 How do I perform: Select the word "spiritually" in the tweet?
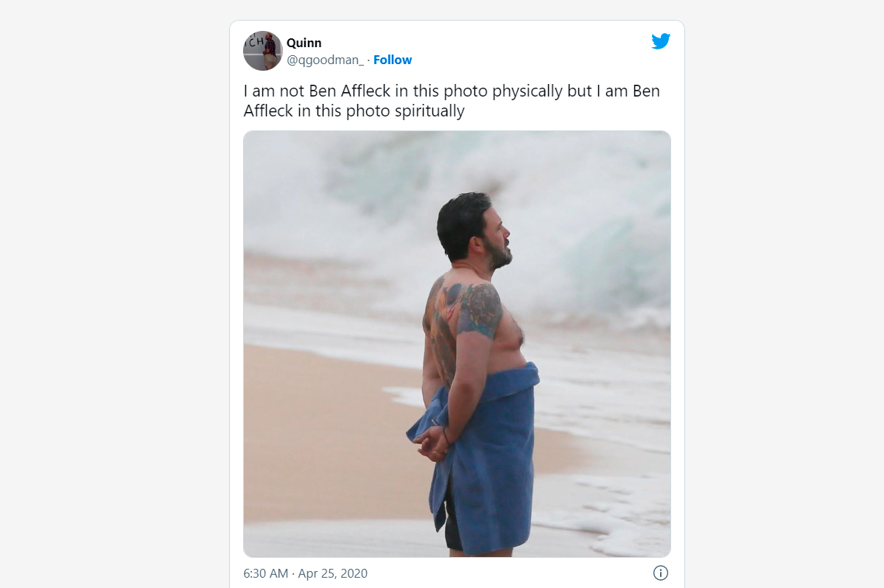click(x=429, y=111)
